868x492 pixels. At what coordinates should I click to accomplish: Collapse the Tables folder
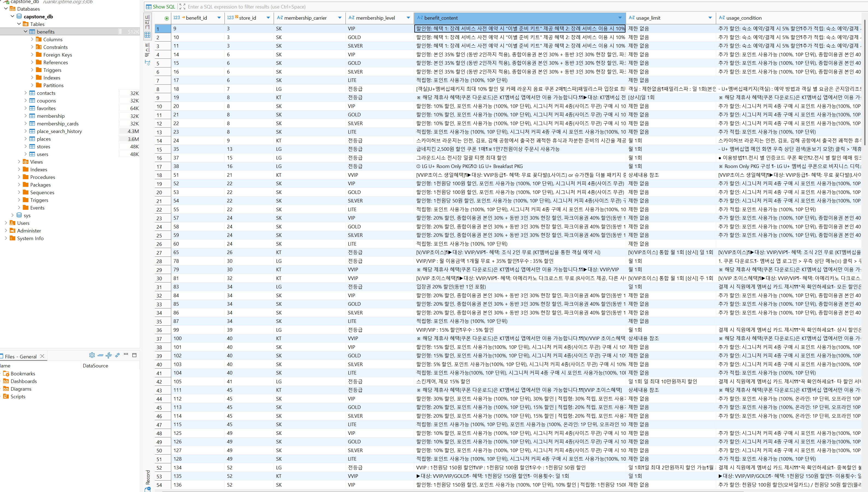[19, 24]
